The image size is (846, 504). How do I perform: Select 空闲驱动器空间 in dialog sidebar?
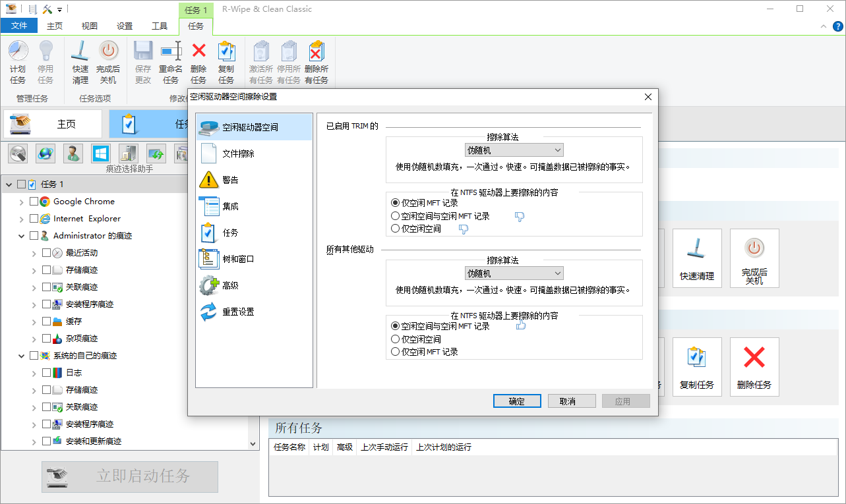(x=253, y=127)
